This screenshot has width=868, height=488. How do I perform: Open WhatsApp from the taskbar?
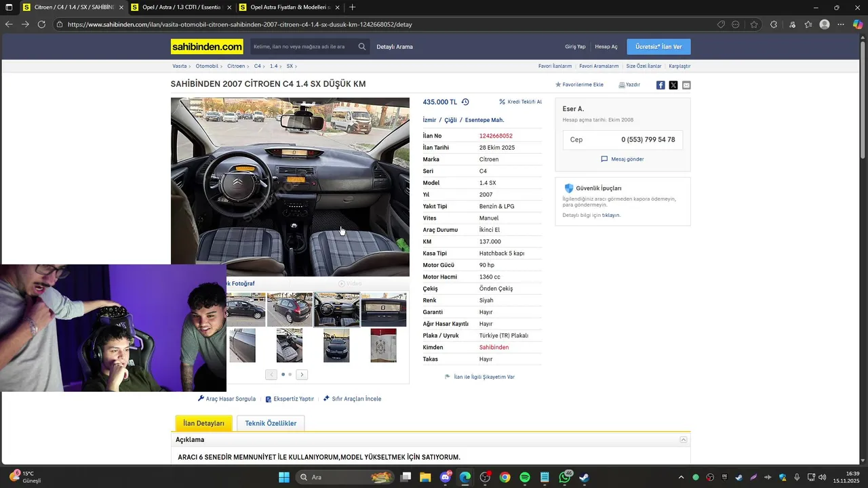click(565, 477)
